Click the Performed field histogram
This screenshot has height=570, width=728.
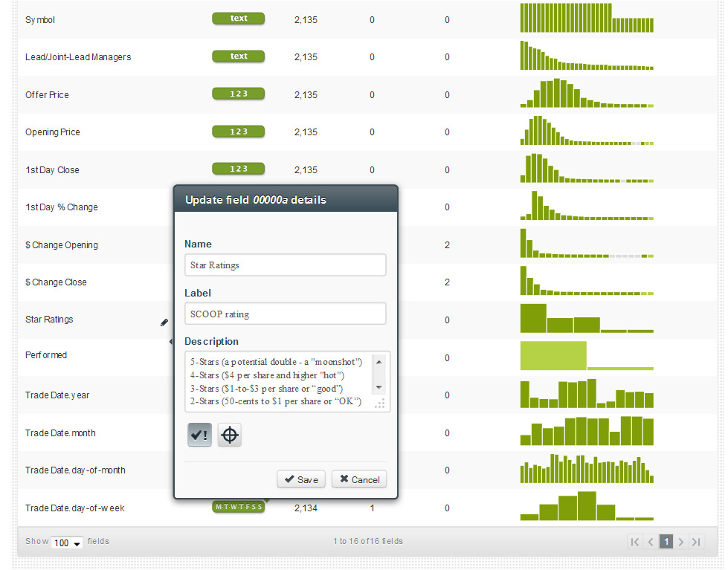coord(587,355)
